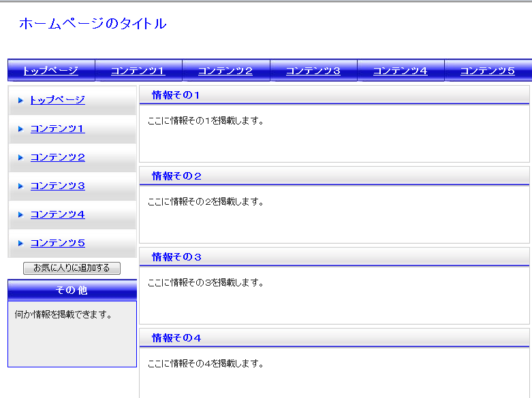Click the その他 sidebar panel header
The height and width of the screenshot is (398, 532).
pos(72,291)
